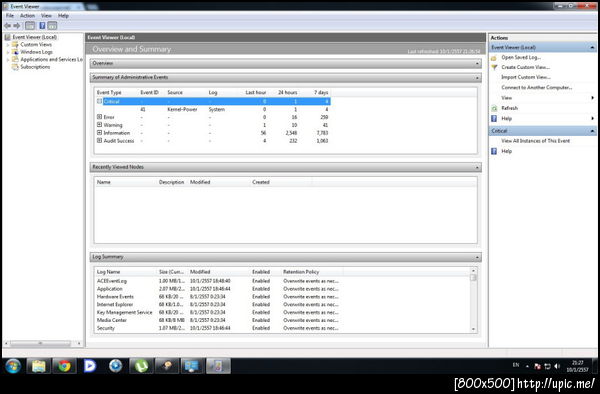Open the File menu

coord(10,16)
